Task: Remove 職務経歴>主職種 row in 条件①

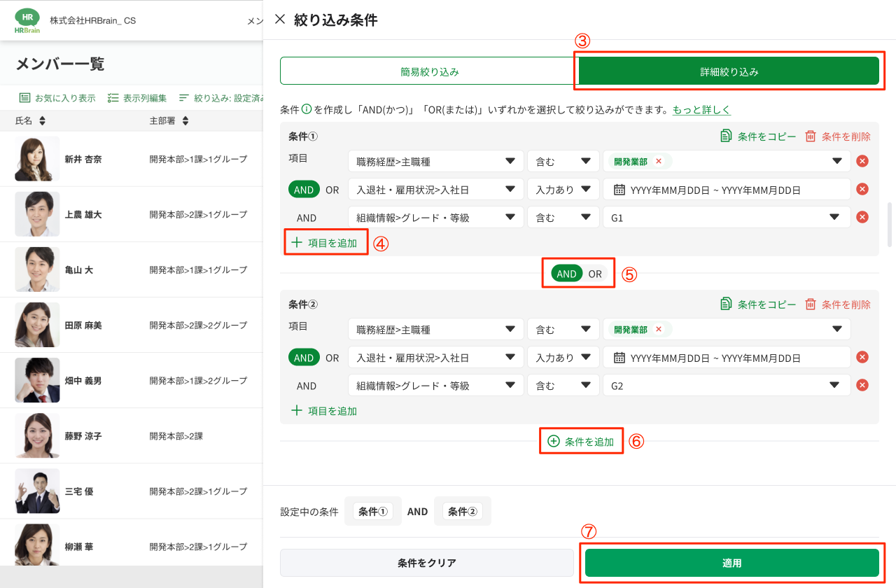Action: click(x=862, y=161)
